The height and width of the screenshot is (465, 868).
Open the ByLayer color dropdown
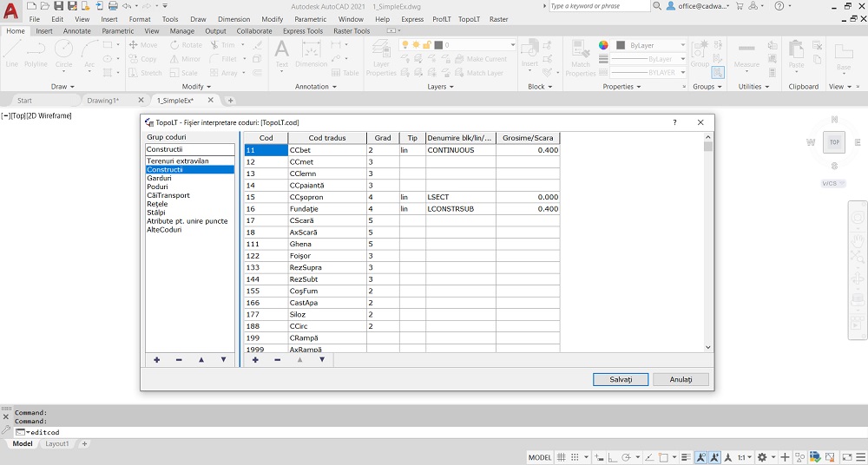[x=682, y=45]
